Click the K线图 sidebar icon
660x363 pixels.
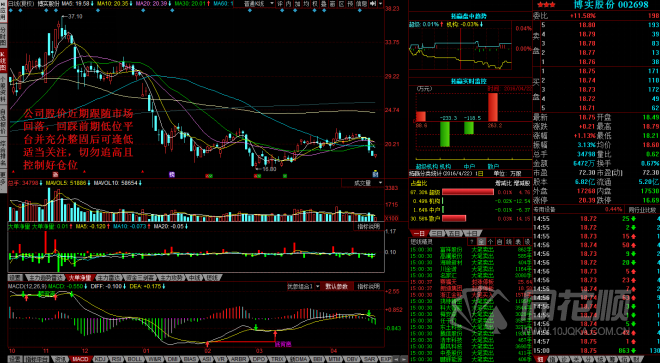pos(3,61)
